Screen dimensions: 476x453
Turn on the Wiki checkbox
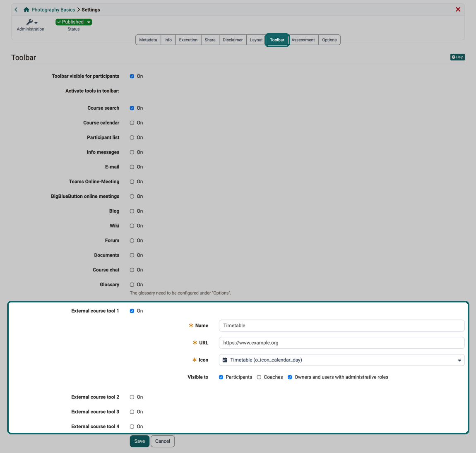(x=132, y=226)
